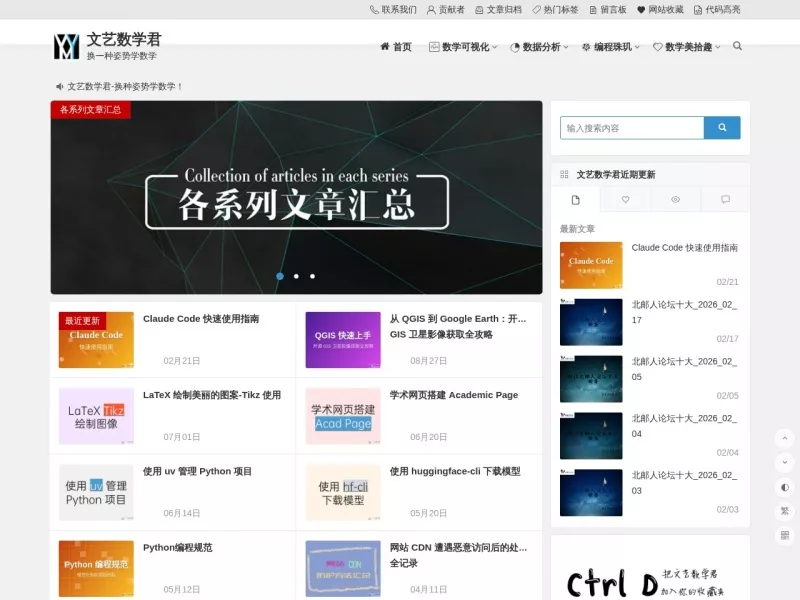Expand the 数学美拾趣 dropdown menu
This screenshot has height=600, width=800.
click(687, 47)
